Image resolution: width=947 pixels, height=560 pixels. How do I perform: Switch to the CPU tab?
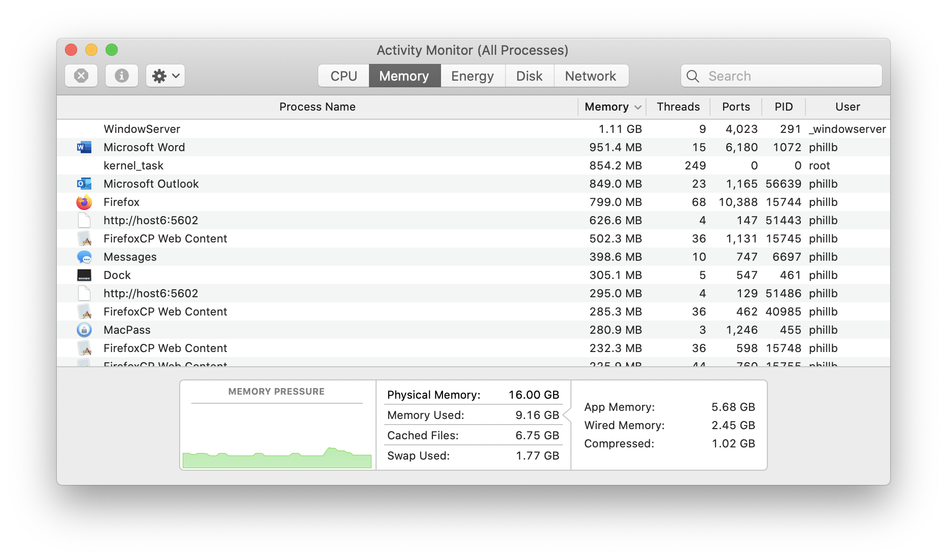click(x=344, y=76)
